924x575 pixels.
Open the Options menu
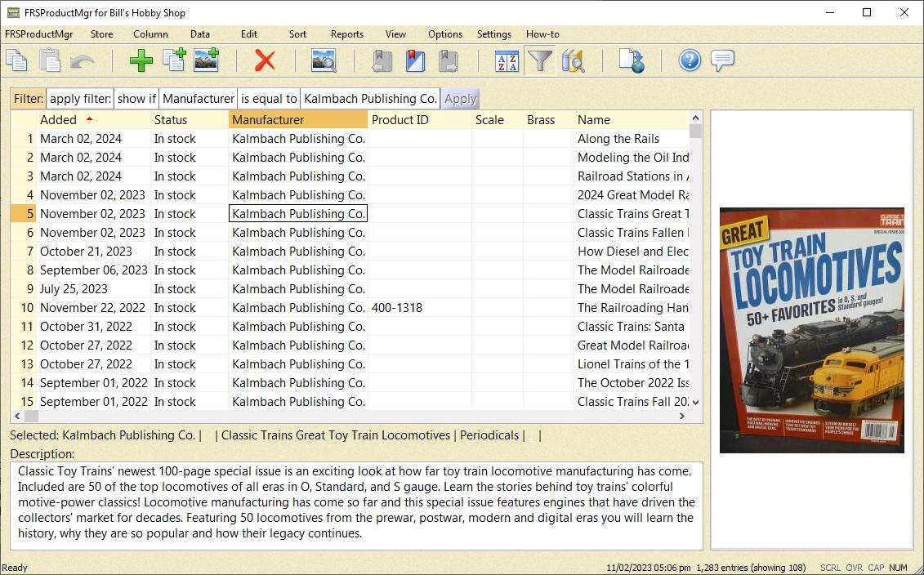click(x=445, y=34)
